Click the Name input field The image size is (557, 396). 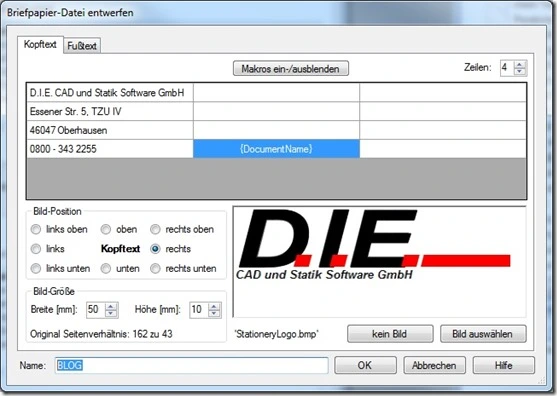tap(192, 365)
